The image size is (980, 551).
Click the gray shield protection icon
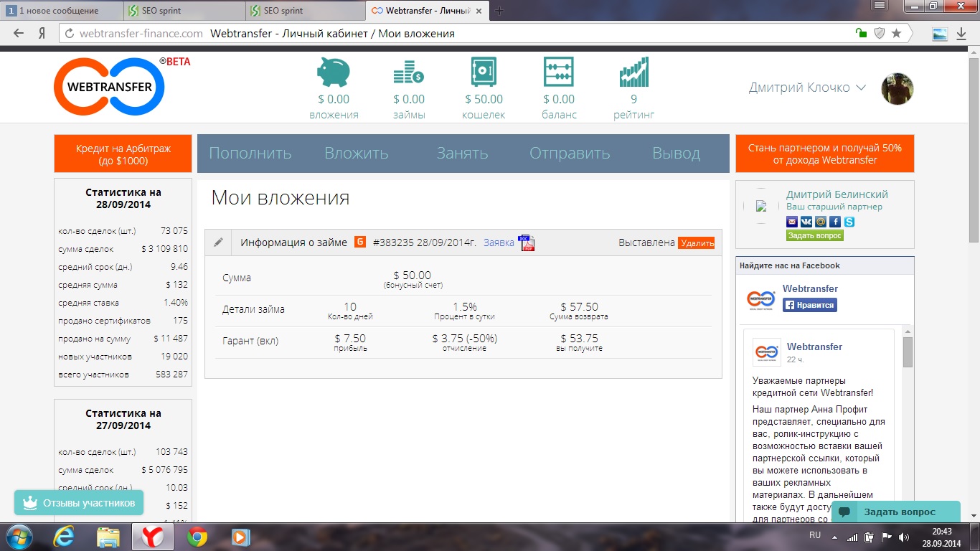coord(879,33)
